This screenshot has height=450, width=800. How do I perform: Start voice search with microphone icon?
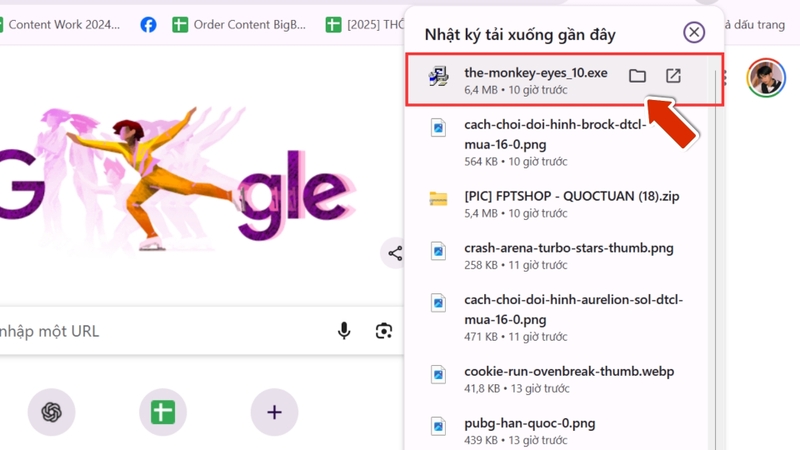tap(344, 331)
